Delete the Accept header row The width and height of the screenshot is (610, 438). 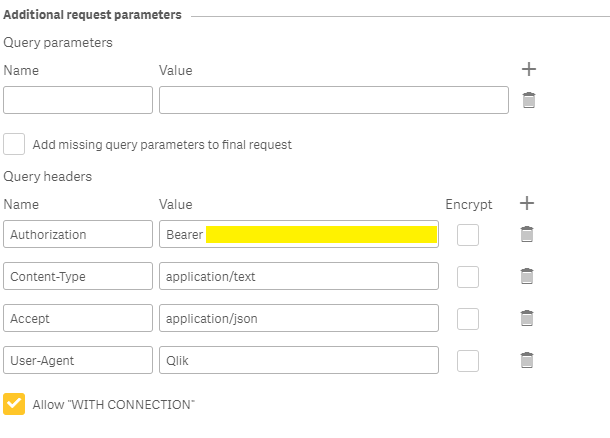tap(527, 318)
